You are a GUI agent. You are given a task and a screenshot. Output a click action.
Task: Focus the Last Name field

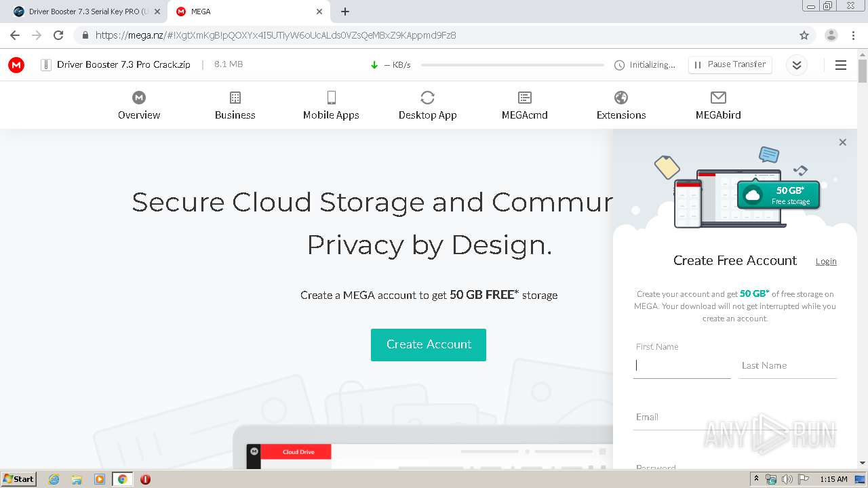pyautogui.click(x=788, y=365)
